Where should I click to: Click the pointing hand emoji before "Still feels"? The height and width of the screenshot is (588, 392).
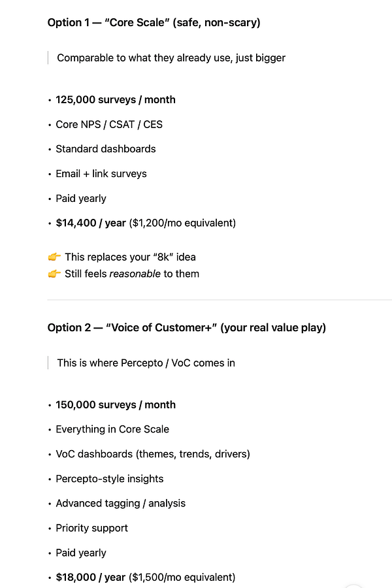tap(54, 274)
